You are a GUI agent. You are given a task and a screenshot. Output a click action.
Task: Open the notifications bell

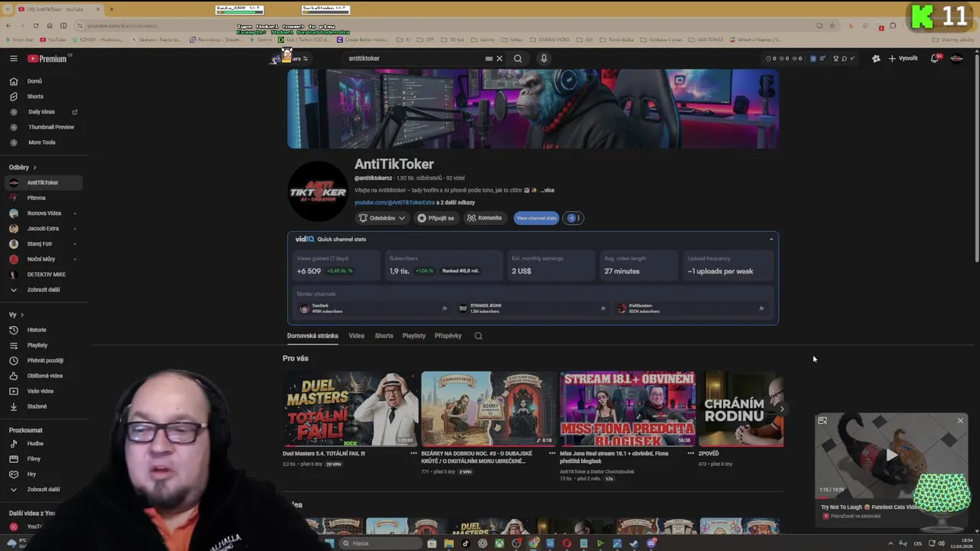(935, 58)
